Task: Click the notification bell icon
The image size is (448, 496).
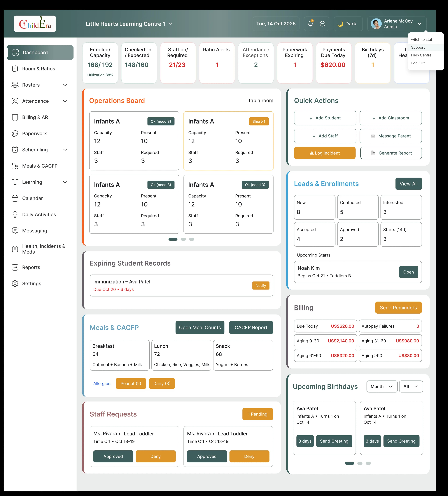Action: [x=310, y=24]
